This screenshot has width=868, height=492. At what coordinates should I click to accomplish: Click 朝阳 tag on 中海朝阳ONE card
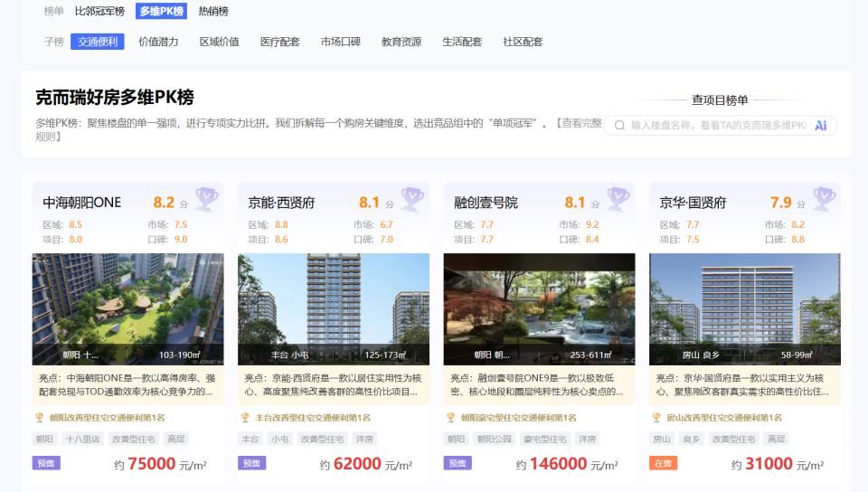[45, 439]
